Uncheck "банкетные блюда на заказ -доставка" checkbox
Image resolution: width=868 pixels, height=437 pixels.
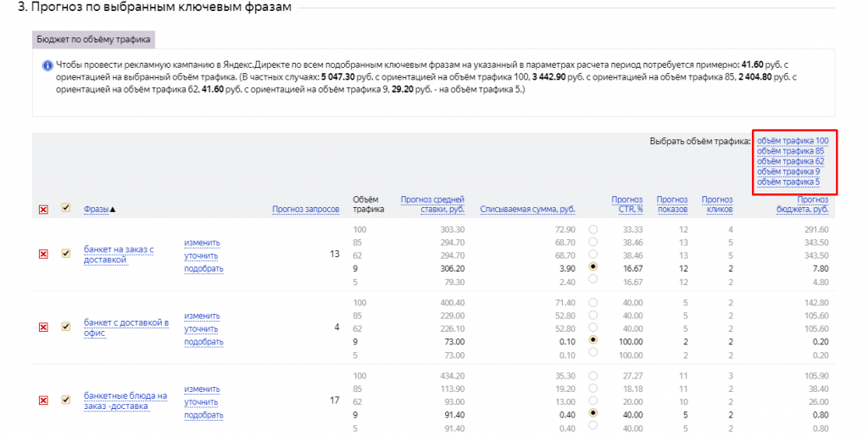click(x=66, y=401)
